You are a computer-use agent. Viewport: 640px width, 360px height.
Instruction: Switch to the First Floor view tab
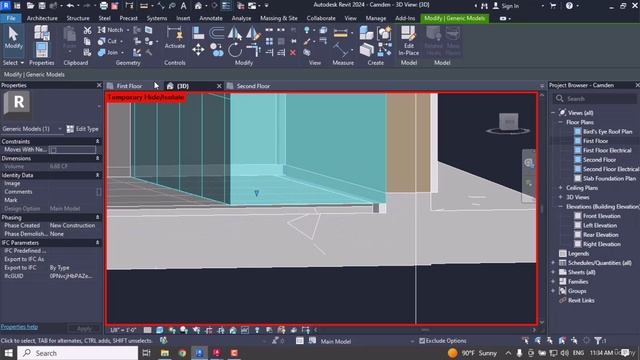(129, 86)
